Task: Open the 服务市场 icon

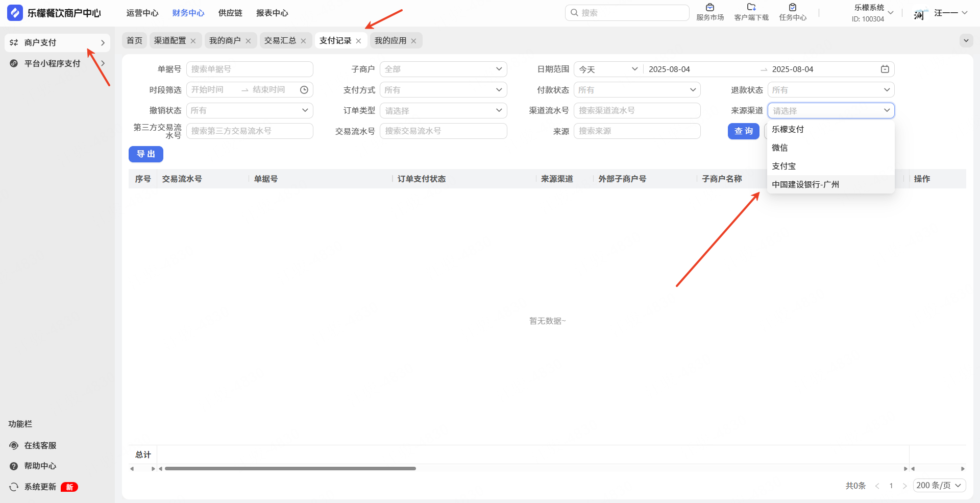Action: pyautogui.click(x=710, y=7)
